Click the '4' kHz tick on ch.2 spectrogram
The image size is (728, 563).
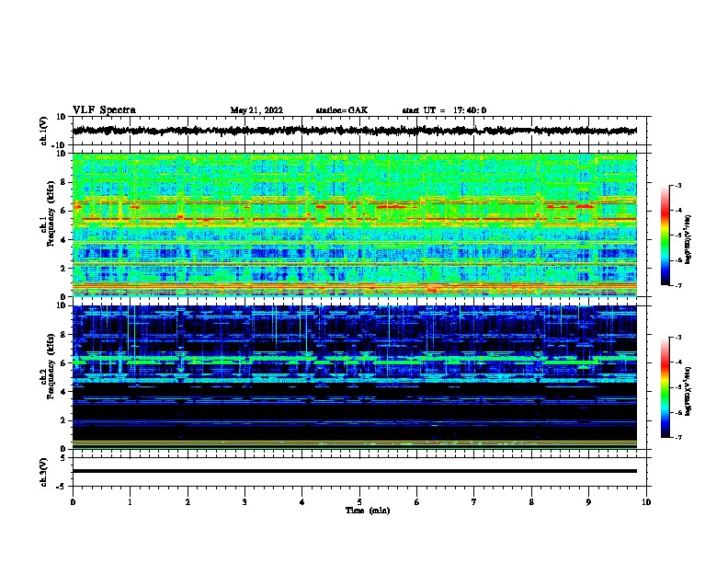click(x=63, y=392)
